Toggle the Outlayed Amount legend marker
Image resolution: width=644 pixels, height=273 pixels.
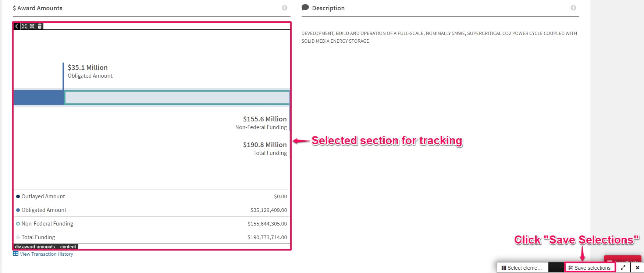click(x=18, y=196)
